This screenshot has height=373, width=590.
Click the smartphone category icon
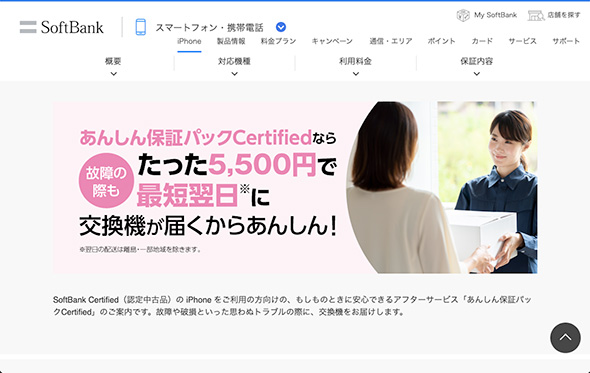[x=140, y=27]
